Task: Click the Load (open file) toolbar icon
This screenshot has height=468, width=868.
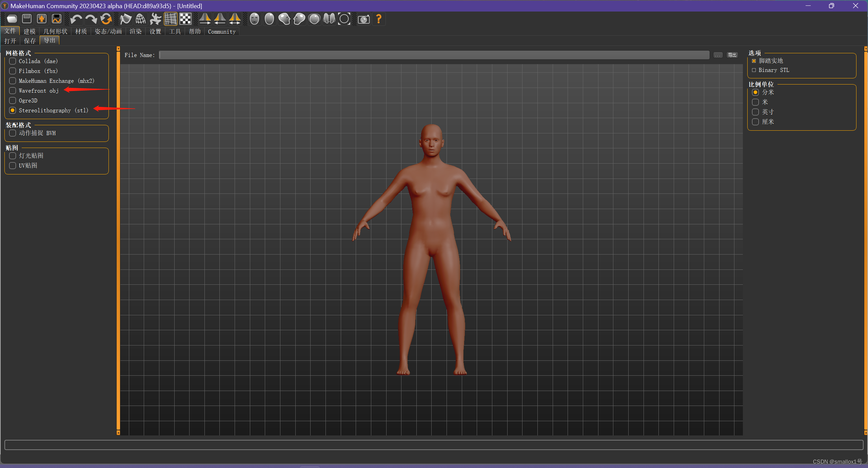Action: pos(12,19)
